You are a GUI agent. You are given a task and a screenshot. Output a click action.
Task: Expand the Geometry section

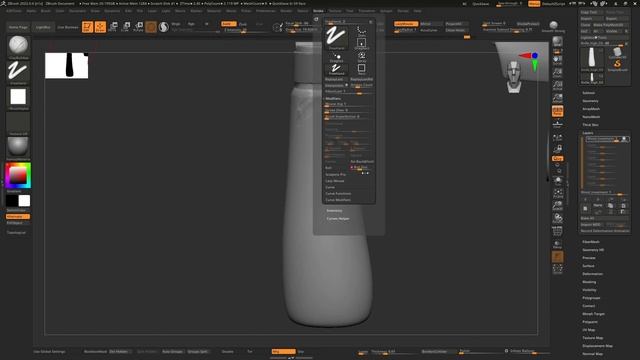590,101
